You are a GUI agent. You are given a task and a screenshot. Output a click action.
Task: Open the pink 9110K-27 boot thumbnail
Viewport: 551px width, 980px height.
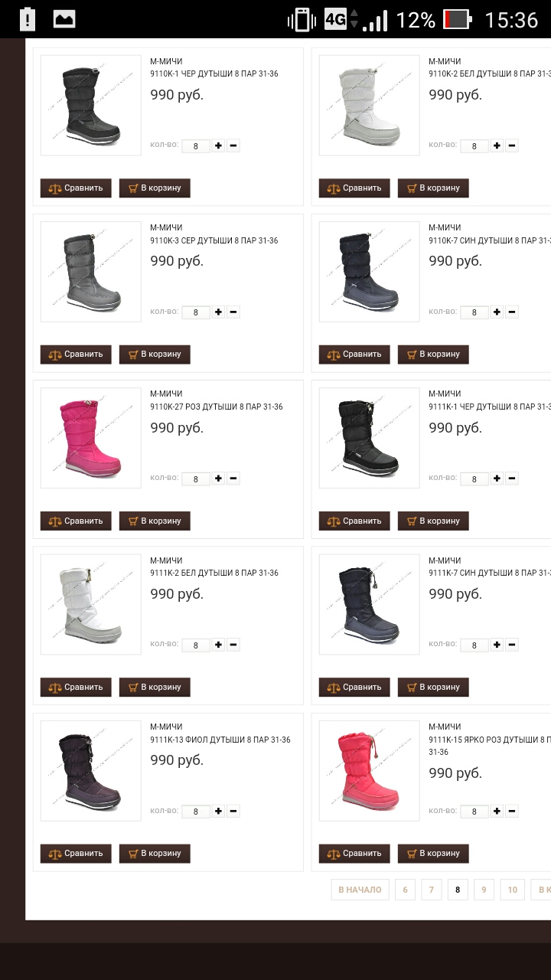click(90, 438)
